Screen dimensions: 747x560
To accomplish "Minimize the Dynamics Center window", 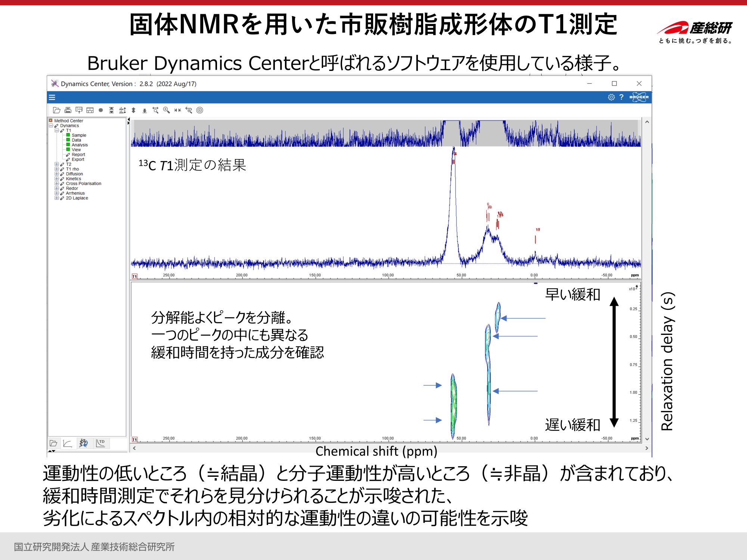I will click(x=589, y=84).
